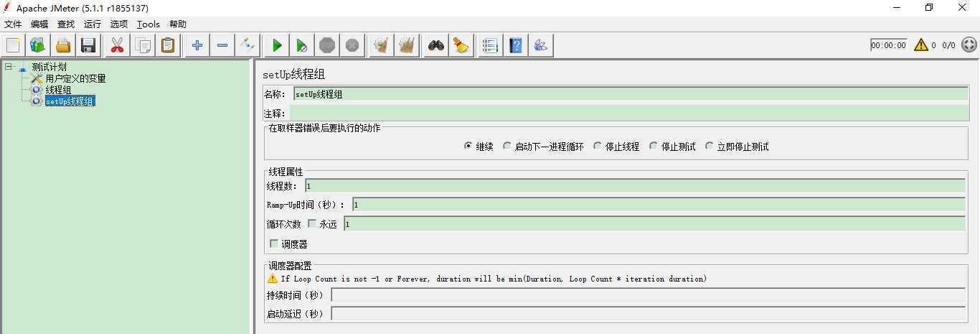Image resolution: width=980 pixels, height=334 pixels.
Task: Enable the 调度器 checkbox
Action: coord(274,244)
